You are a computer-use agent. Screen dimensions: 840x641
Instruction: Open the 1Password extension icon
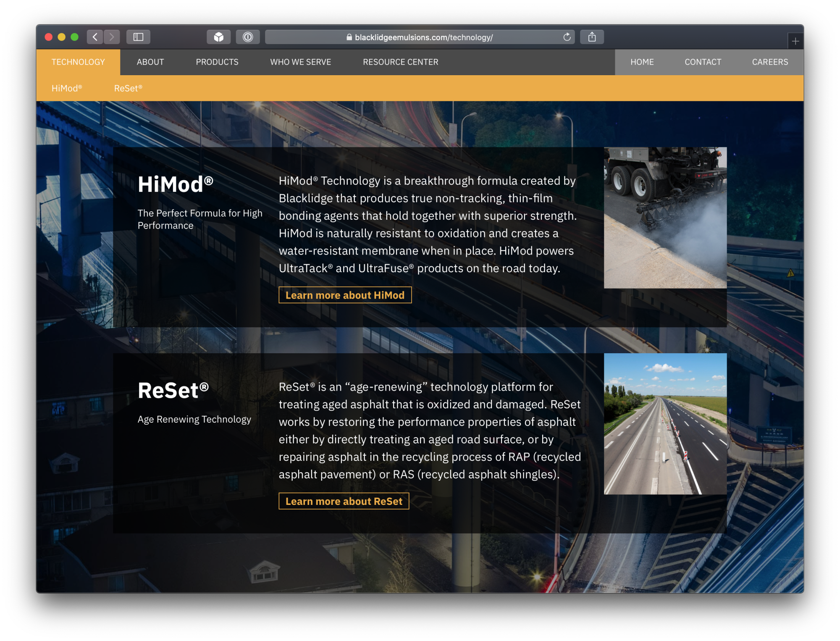(248, 37)
